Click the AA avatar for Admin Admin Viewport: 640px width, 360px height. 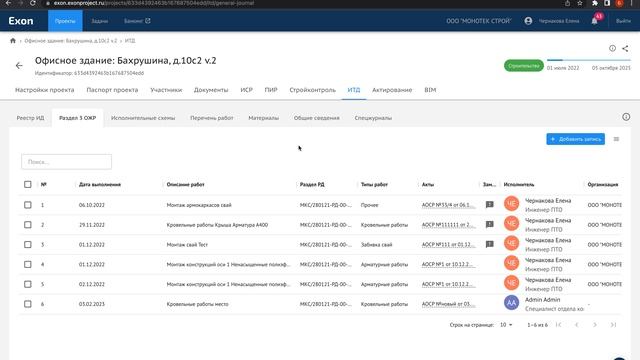pyautogui.click(x=511, y=303)
